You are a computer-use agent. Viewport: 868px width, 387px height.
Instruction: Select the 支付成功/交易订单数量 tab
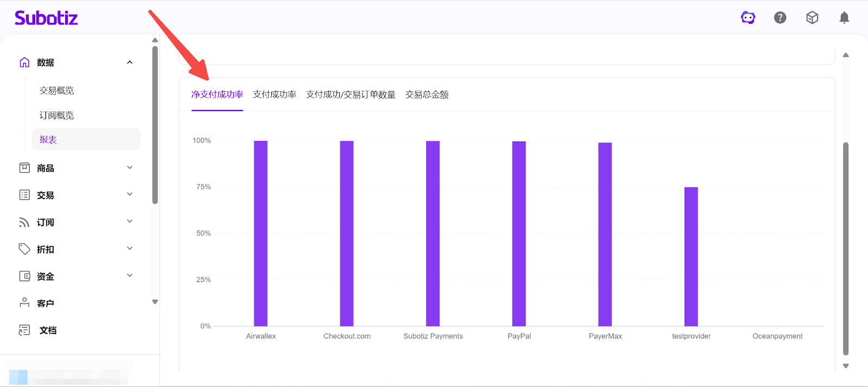[x=350, y=95]
